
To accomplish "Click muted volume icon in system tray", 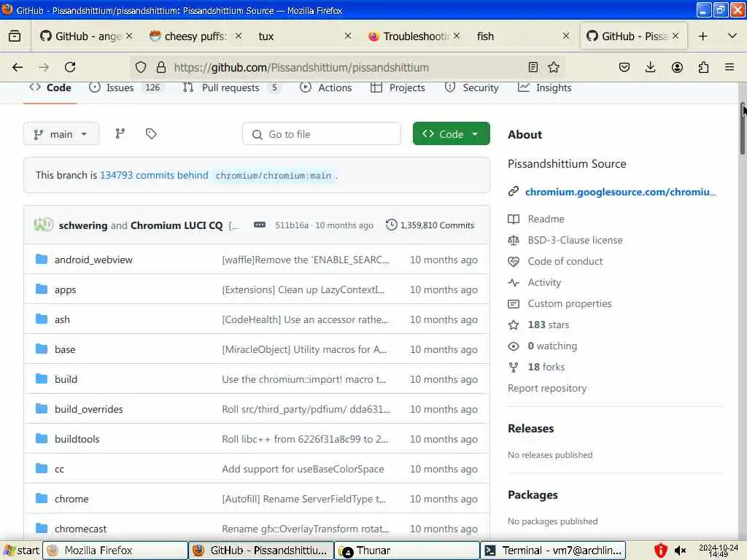I will 681,551.
